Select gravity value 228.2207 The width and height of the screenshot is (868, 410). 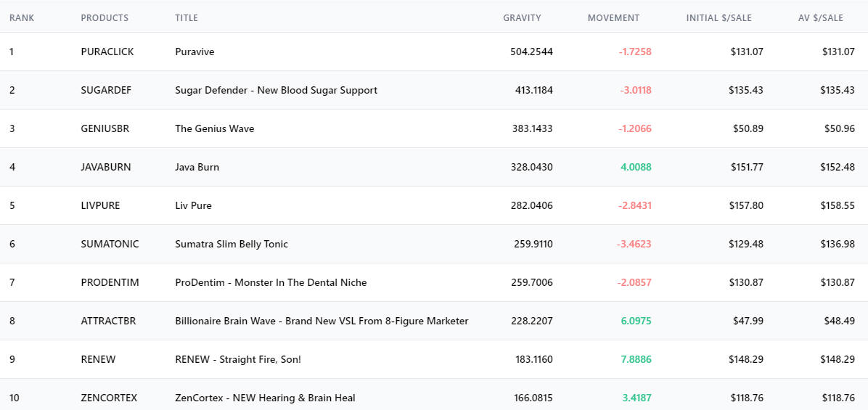pyautogui.click(x=532, y=321)
